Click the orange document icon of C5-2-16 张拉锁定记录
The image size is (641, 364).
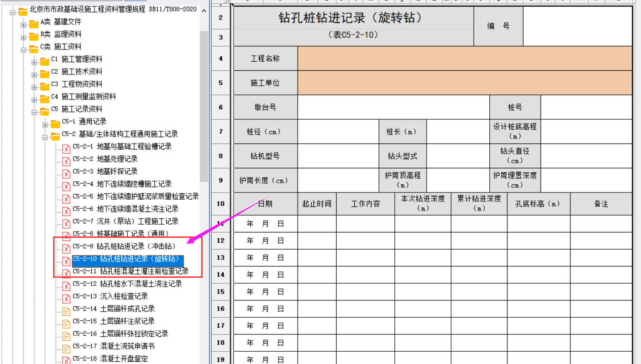coord(66,335)
